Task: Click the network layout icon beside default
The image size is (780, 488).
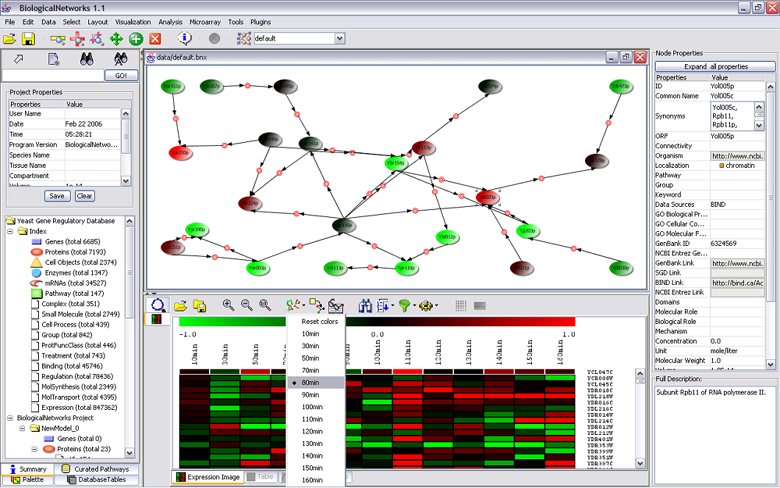Action: [244, 38]
